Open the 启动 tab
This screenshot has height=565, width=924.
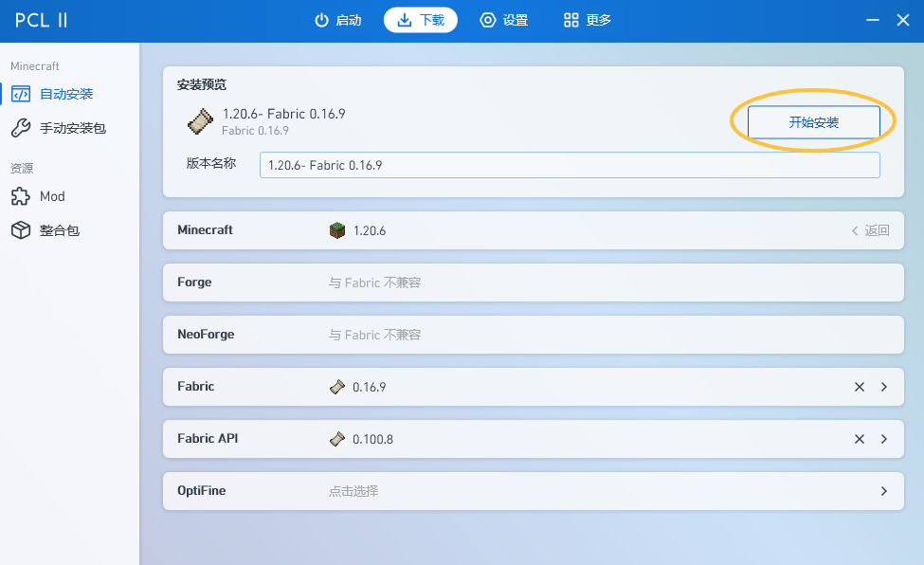(337, 21)
